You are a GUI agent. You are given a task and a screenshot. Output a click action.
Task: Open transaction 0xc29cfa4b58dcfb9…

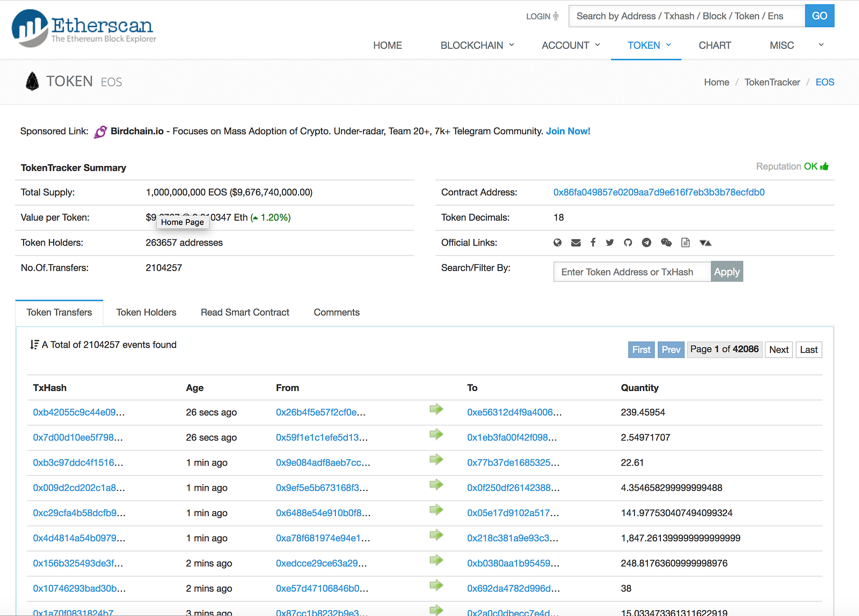coord(79,513)
